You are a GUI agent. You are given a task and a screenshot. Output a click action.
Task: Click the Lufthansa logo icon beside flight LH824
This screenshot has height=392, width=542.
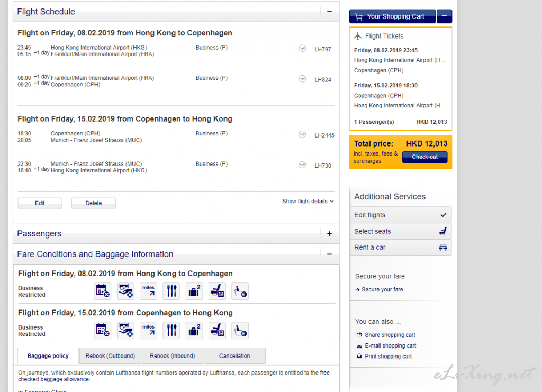click(x=302, y=79)
